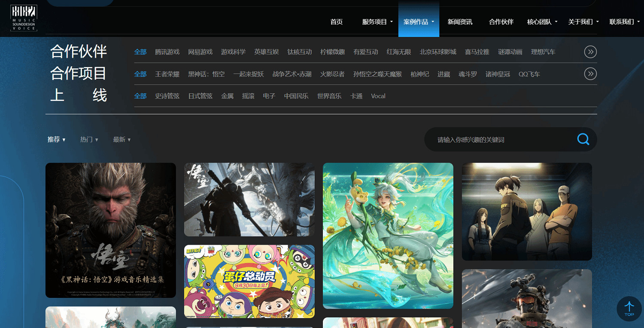Screen dimensions: 644x328
Task: Expand the project row with the double-arrow chevron
Action: click(x=590, y=74)
